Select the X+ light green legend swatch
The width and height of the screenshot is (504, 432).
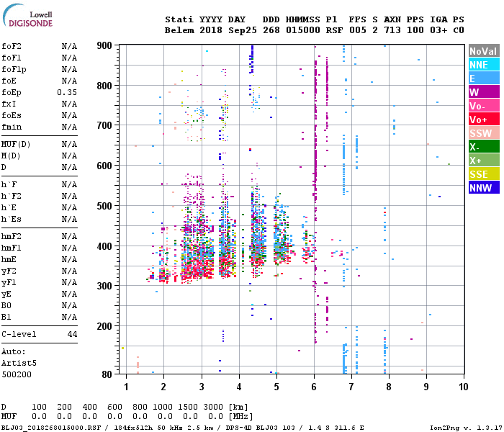pyautogui.click(x=484, y=161)
